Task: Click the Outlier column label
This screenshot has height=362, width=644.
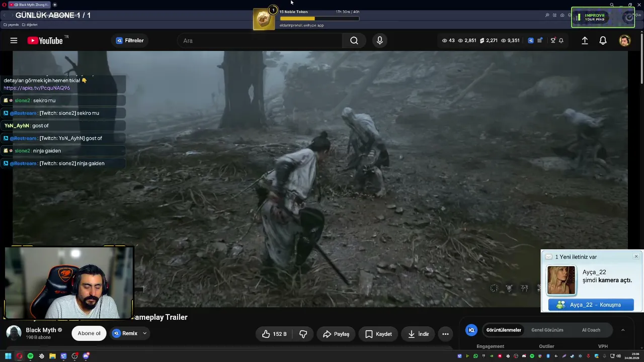Action: [x=546, y=346]
